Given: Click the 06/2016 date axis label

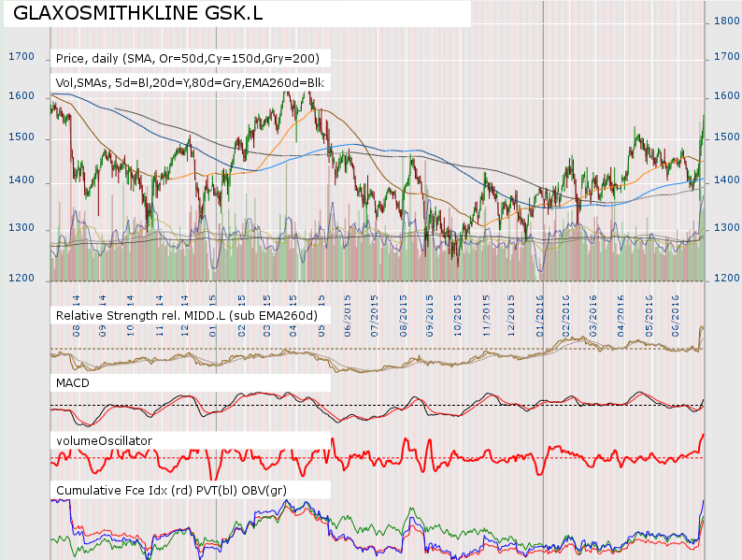Looking at the screenshot, I should (675, 316).
